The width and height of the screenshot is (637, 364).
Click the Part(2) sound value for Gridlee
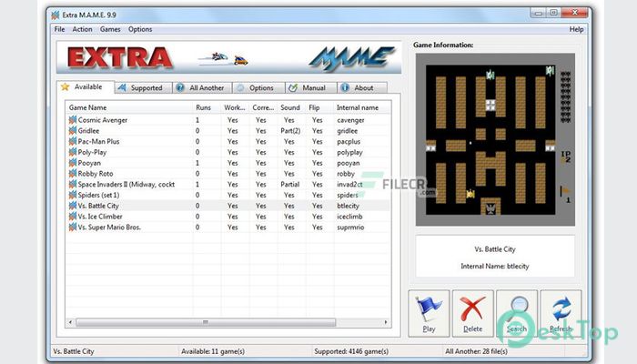[290, 130]
